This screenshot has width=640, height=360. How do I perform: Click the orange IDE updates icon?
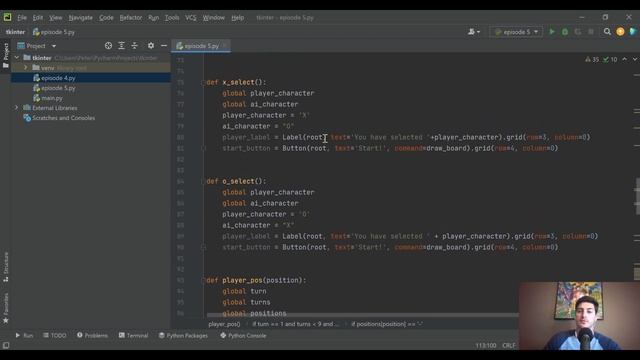(x=620, y=32)
